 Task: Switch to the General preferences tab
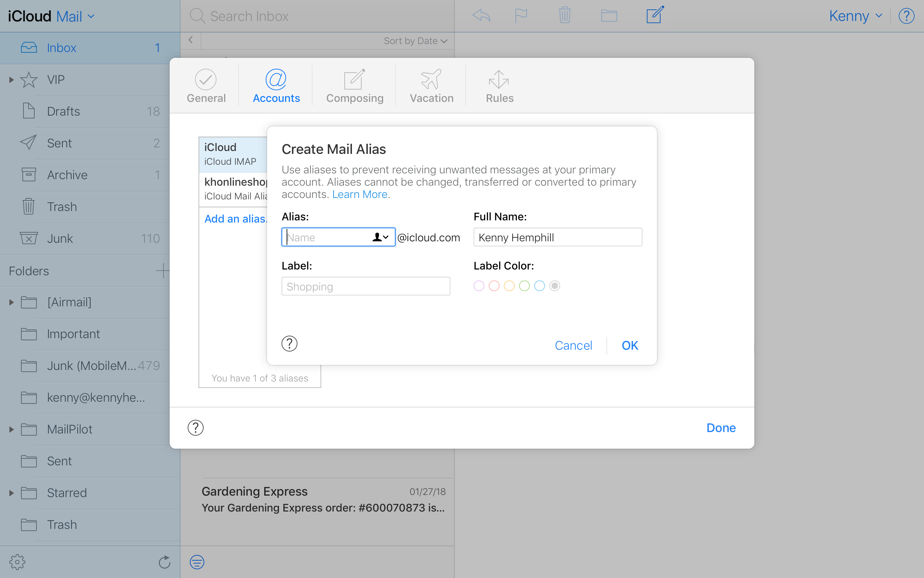(206, 86)
